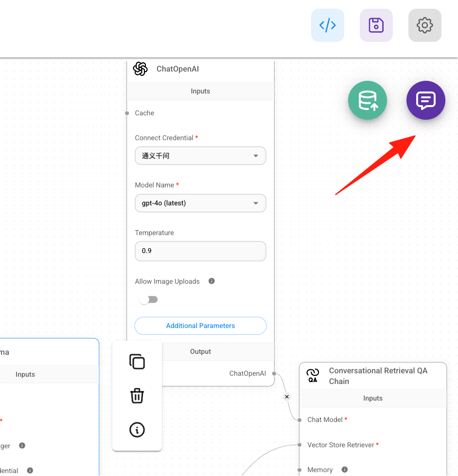Click the info icon beside Allow Image Uploads

click(x=211, y=281)
